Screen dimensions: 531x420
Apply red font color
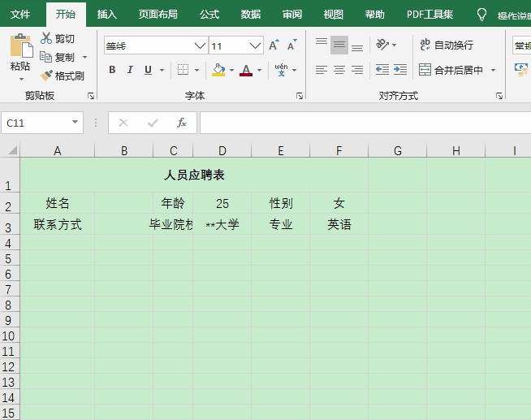246,70
